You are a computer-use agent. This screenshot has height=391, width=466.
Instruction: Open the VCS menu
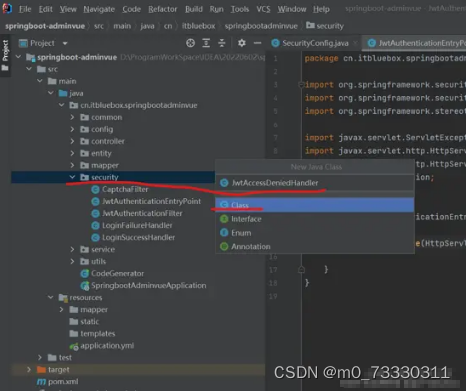click(263, 9)
